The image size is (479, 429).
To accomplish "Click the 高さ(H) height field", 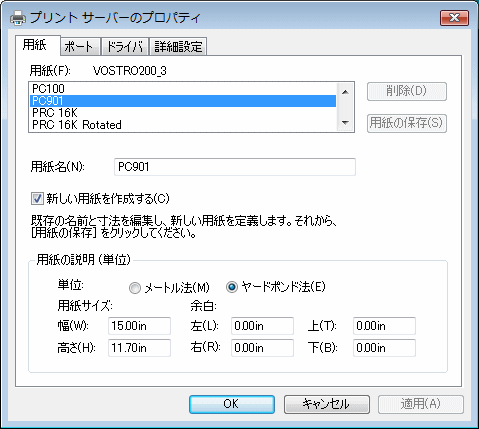I will [139, 348].
